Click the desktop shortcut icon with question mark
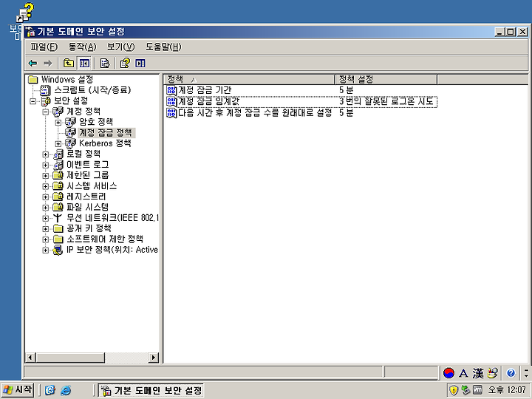Viewport: 532px width, 399px height. (25, 13)
